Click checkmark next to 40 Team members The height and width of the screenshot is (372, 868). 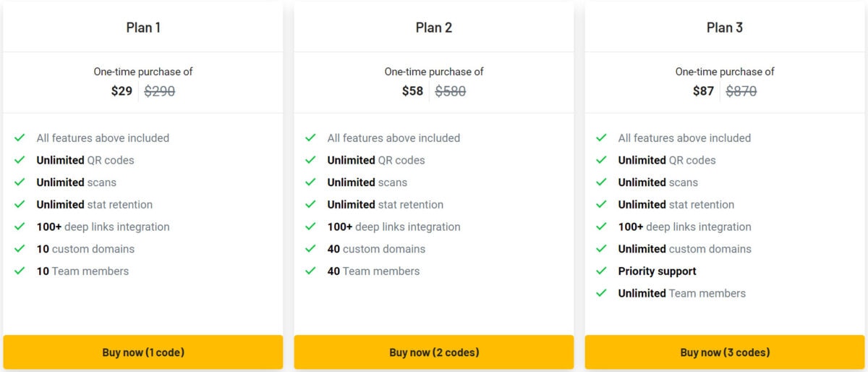point(310,271)
